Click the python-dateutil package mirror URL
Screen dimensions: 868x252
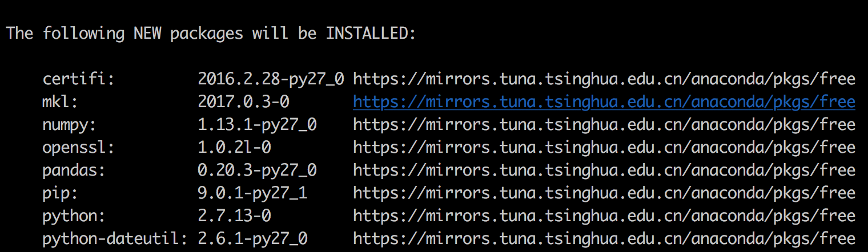(x=604, y=239)
